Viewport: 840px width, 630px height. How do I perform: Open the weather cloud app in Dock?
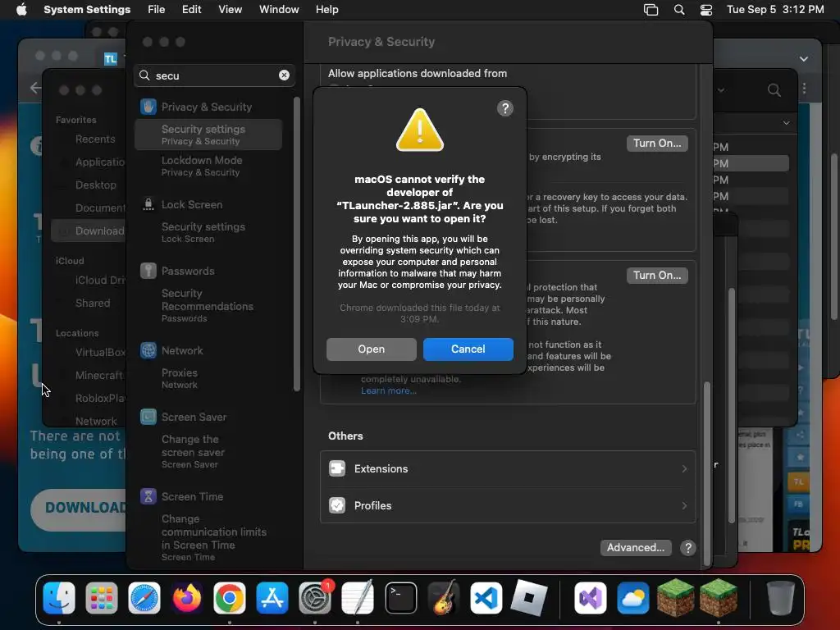(x=632, y=597)
